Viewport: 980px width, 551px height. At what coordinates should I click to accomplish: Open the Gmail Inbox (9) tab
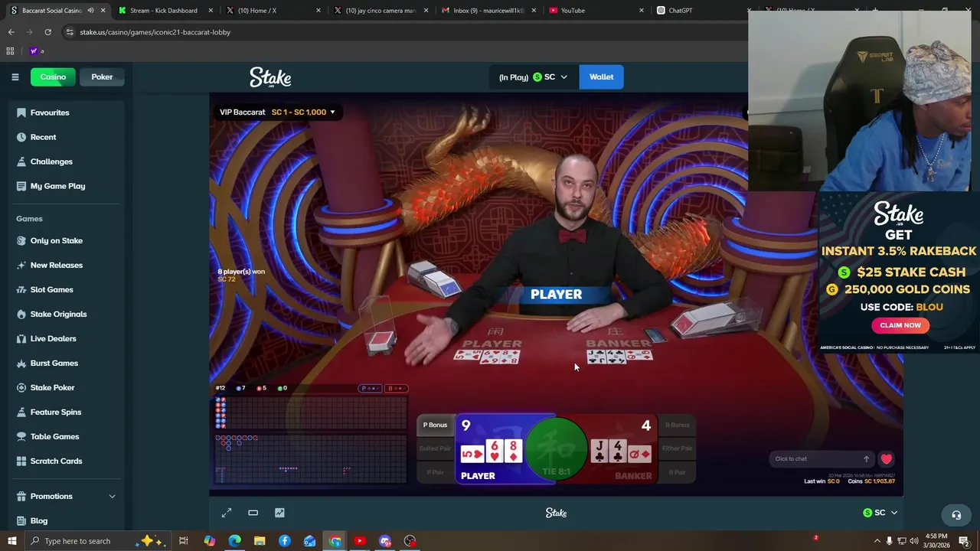click(488, 10)
